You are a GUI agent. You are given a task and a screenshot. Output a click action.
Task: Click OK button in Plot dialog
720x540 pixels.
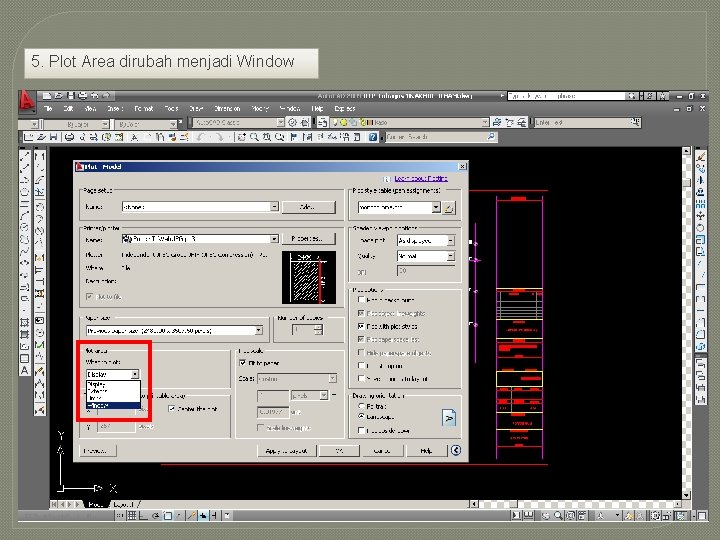[x=339, y=450]
